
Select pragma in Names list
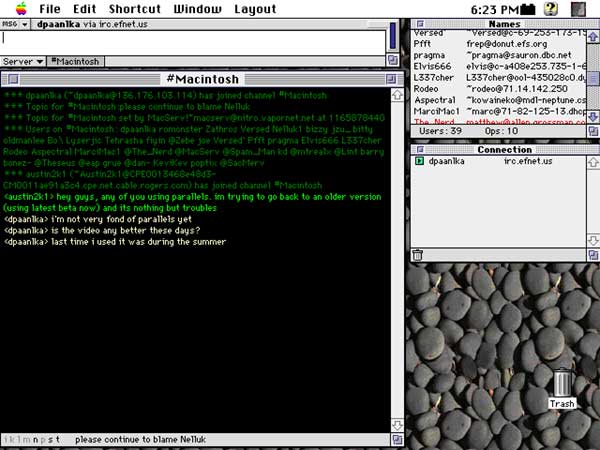429,55
